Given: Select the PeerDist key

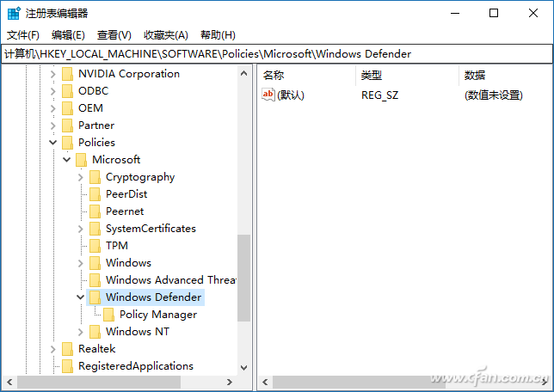Looking at the screenshot, I should click(126, 194).
